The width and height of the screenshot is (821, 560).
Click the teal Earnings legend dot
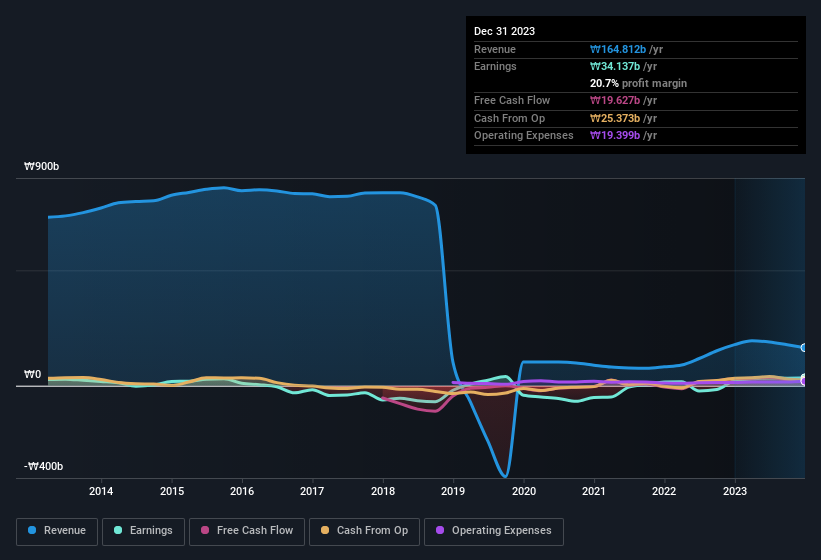coord(119,530)
